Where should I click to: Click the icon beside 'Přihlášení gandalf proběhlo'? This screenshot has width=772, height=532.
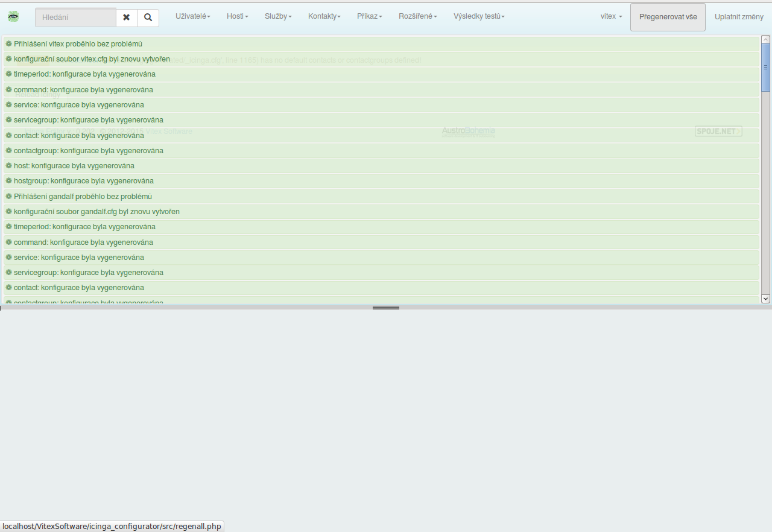[x=9, y=196]
